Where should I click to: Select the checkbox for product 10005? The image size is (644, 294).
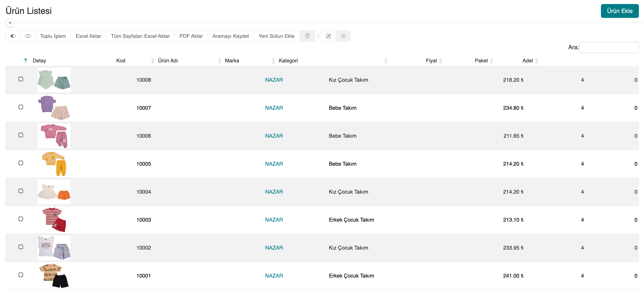[x=21, y=163]
